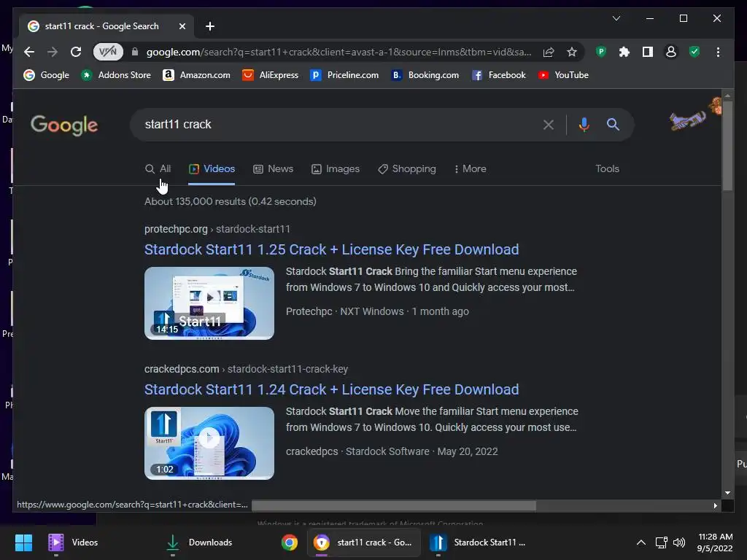Switch to Stardock Start11 taskbar window

(479, 542)
